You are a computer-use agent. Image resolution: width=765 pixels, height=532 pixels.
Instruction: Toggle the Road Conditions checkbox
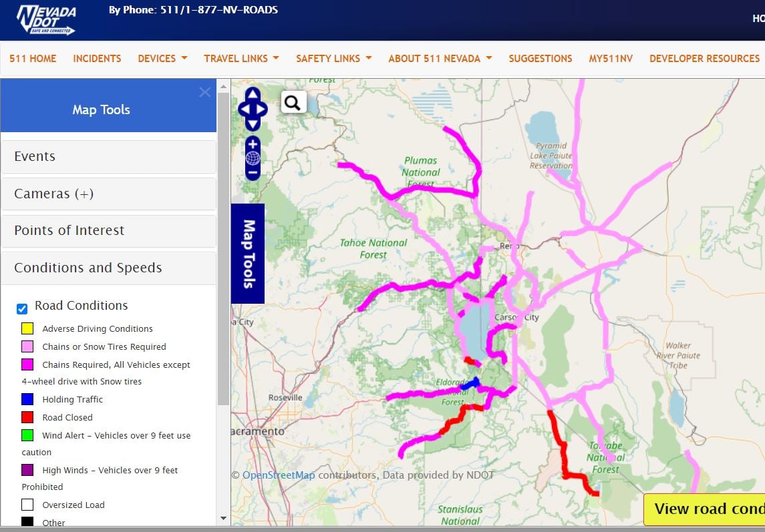[22, 308]
